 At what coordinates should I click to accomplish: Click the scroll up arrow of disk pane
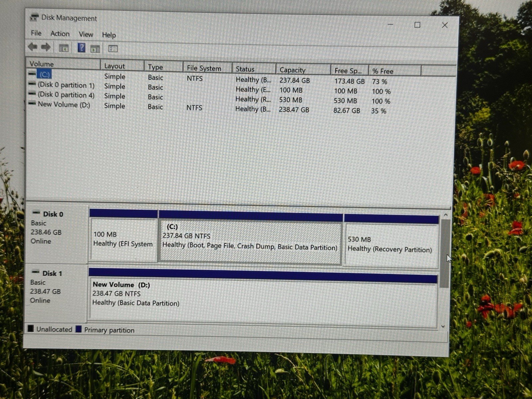[x=446, y=215]
